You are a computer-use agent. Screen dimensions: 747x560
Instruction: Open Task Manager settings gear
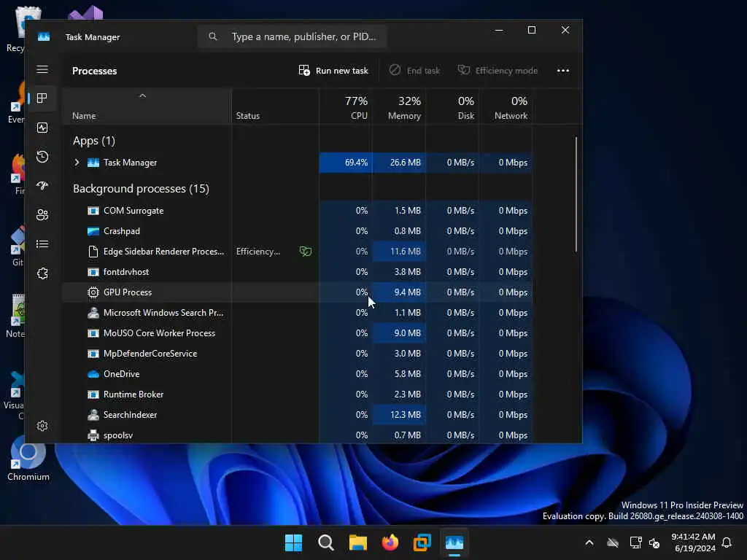(x=42, y=426)
